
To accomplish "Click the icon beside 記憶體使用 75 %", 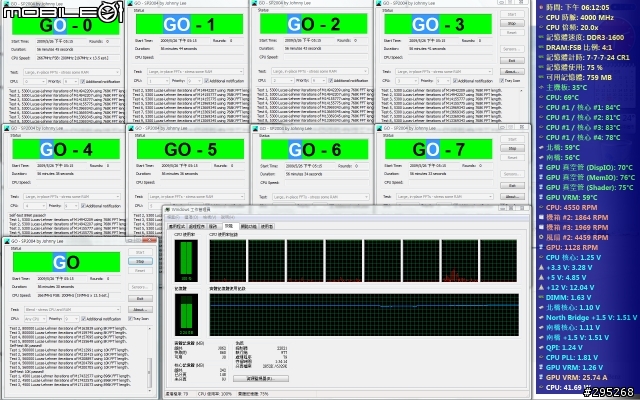I will tap(541, 67).
